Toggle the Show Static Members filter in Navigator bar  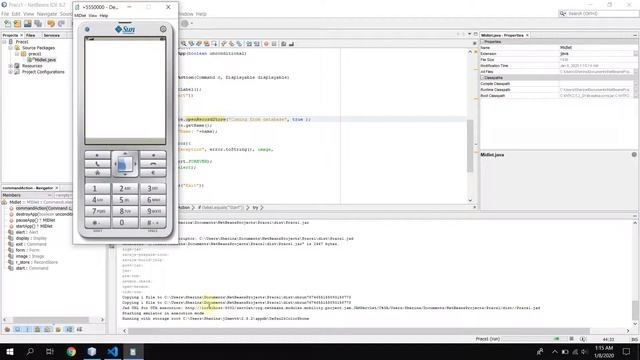click(x=27, y=329)
